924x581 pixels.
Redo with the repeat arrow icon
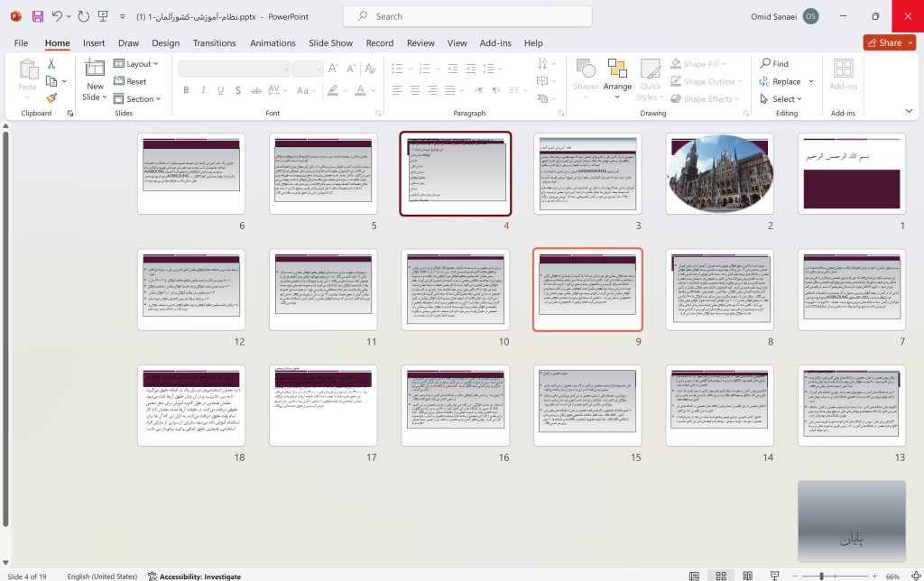[84, 16]
